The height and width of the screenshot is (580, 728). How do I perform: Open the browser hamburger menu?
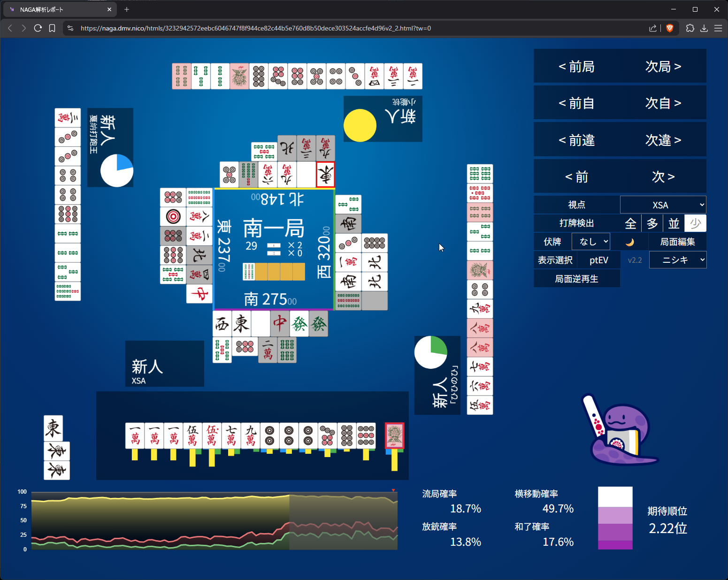[x=718, y=28]
